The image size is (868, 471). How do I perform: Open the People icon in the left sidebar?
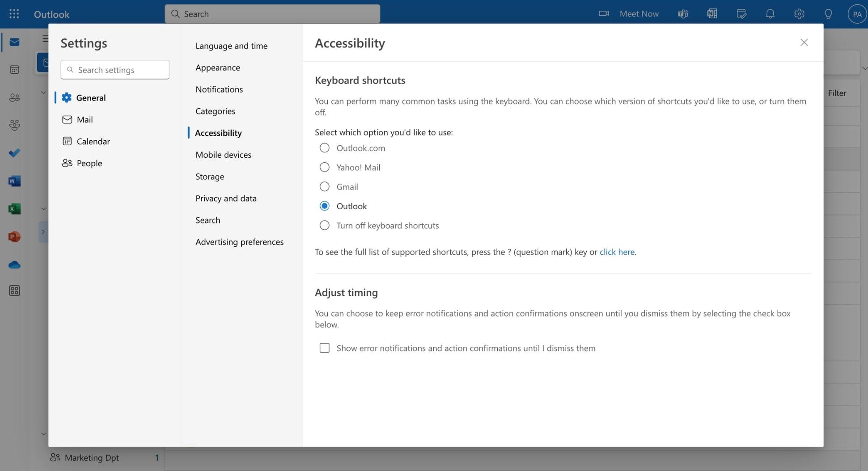(x=14, y=97)
